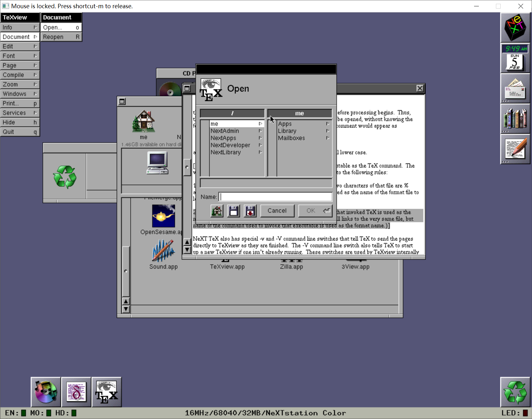Click the floppy disk with red arrow icon

pos(250,211)
